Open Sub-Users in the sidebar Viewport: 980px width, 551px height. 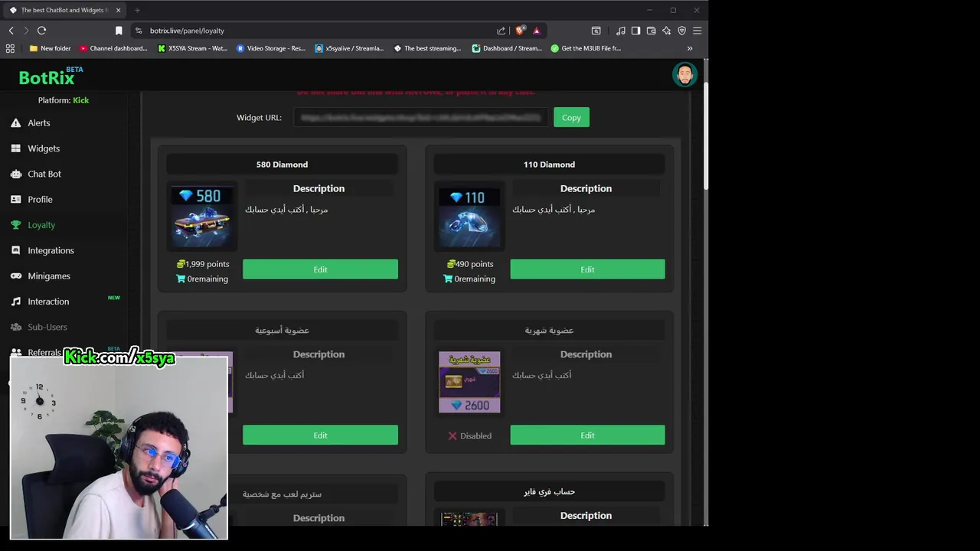[47, 327]
